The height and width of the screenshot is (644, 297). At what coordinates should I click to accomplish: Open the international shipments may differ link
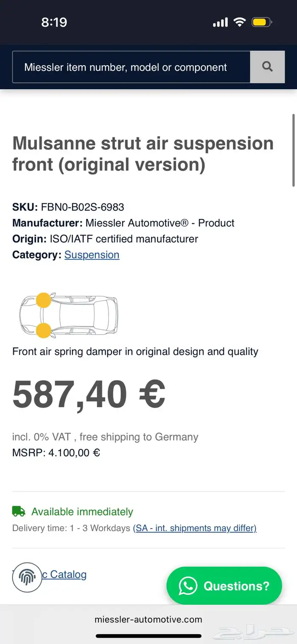(195, 528)
